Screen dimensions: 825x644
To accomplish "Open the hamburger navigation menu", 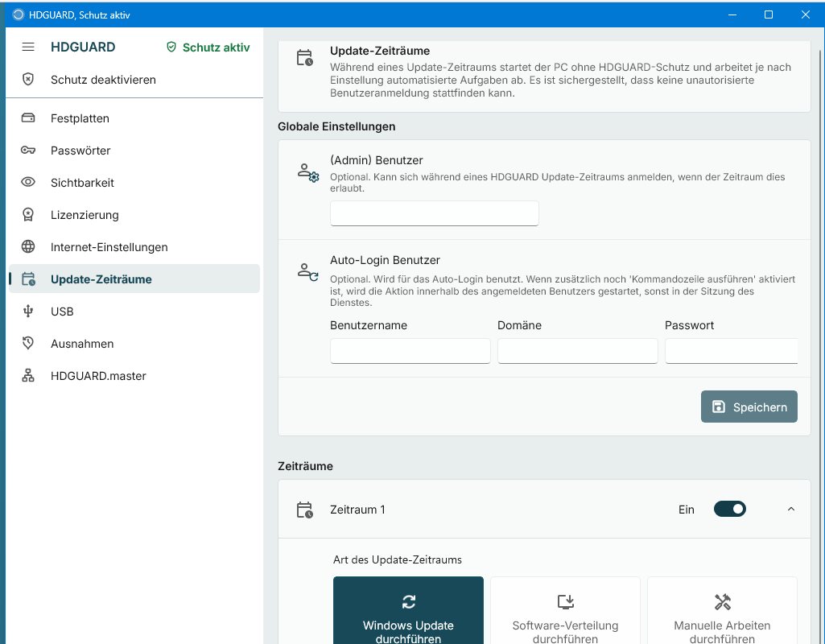I will 28,47.
